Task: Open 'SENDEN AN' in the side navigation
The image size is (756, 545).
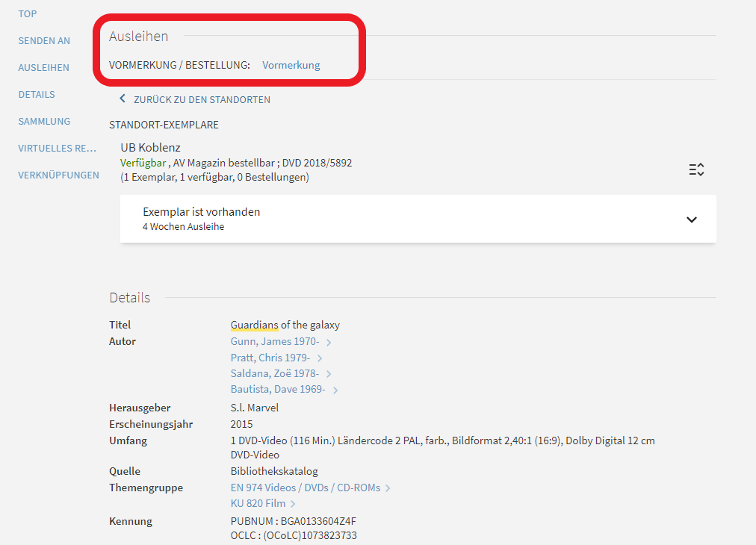Action: click(44, 41)
